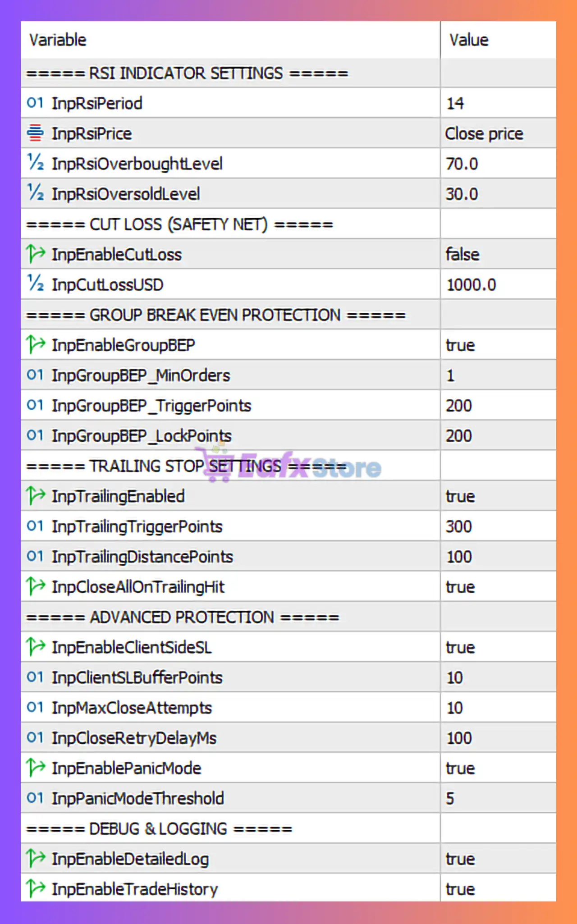This screenshot has height=924, width=577.
Task: Click the integer icon beside InpTrailingTriggerPoints
Action: 35,526
